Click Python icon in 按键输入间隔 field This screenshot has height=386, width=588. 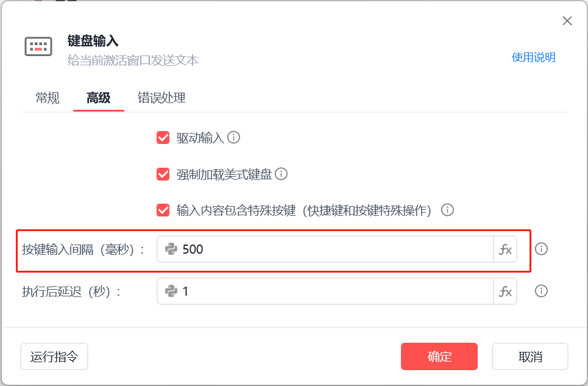click(x=171, y=249)
